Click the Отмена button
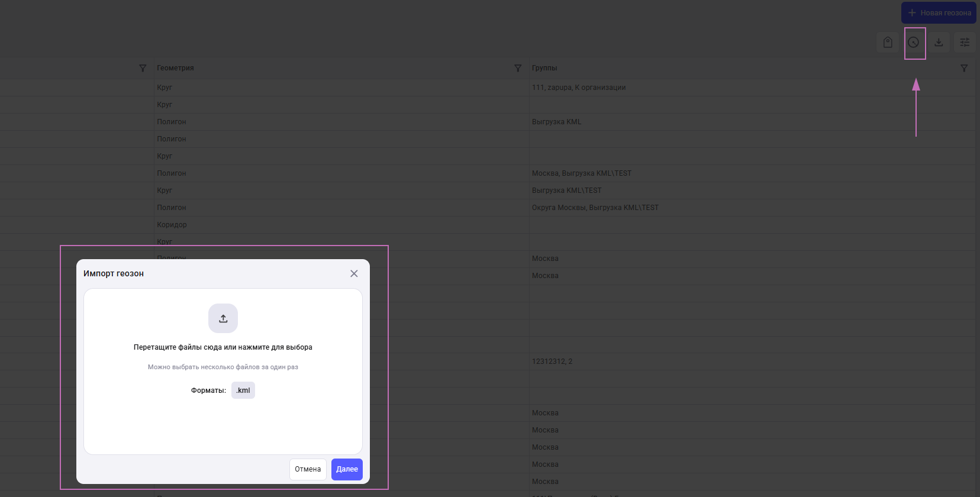 tap(308, 469)
